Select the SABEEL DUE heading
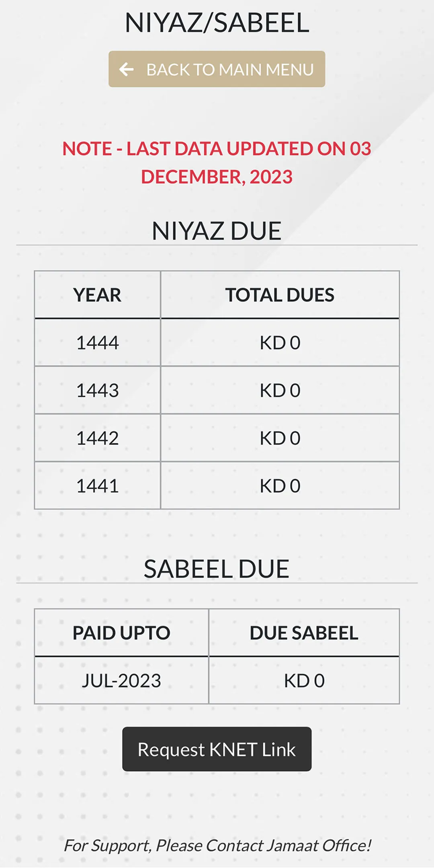The height and width of the screenshot is (868, 434). click(x=217, y=569)
